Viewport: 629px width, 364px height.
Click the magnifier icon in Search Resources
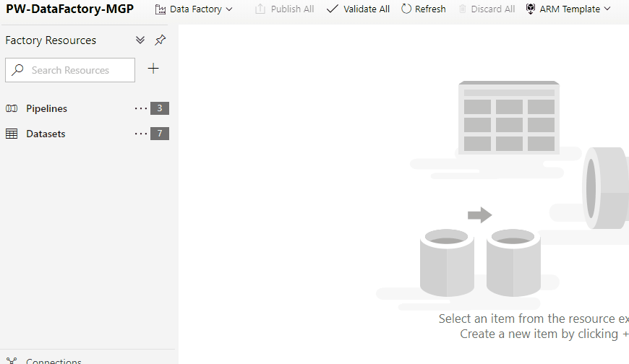[x=19, y=71]
